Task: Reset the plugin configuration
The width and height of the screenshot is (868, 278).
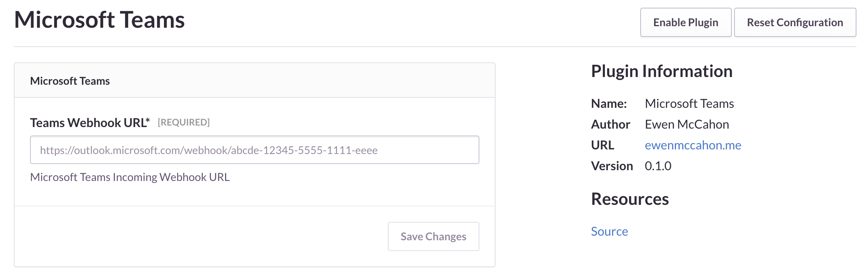Action: (795, 22)
